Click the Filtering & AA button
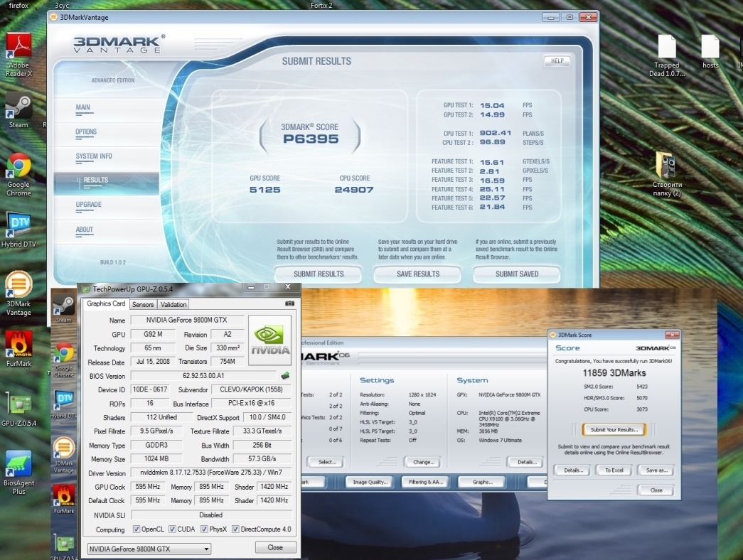Screen dimensions: 743x560 [425, 482]
